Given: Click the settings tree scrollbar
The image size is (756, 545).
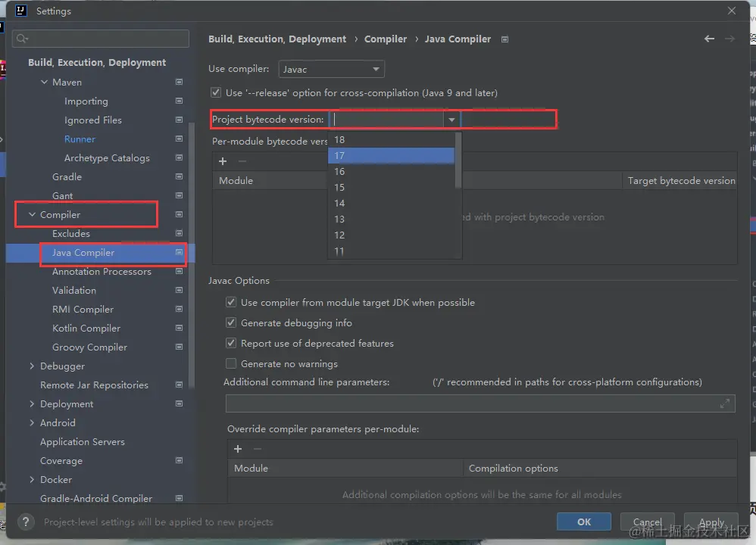Looking at the screenshot, I should 192,255.
